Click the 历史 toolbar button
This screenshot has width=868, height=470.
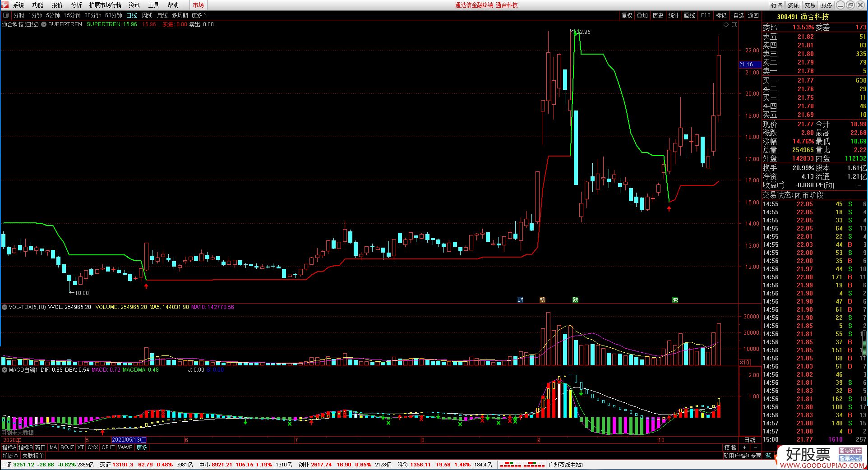(658, 15)
